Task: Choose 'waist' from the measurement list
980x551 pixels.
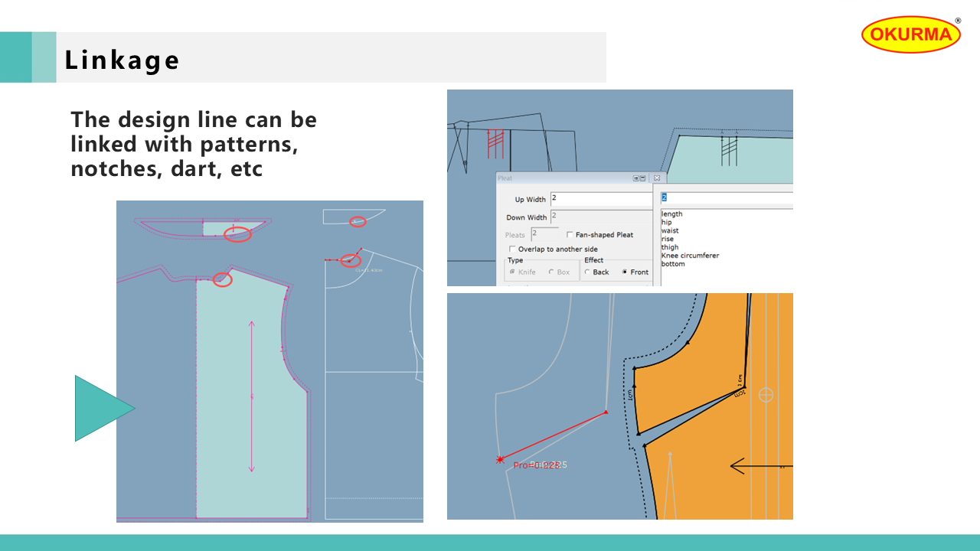Action: click(670, 231)
